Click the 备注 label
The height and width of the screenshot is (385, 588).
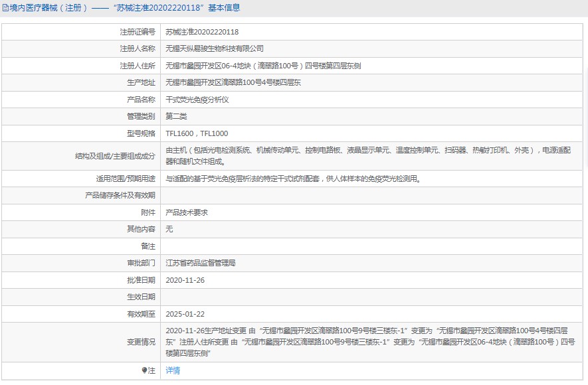148,246
